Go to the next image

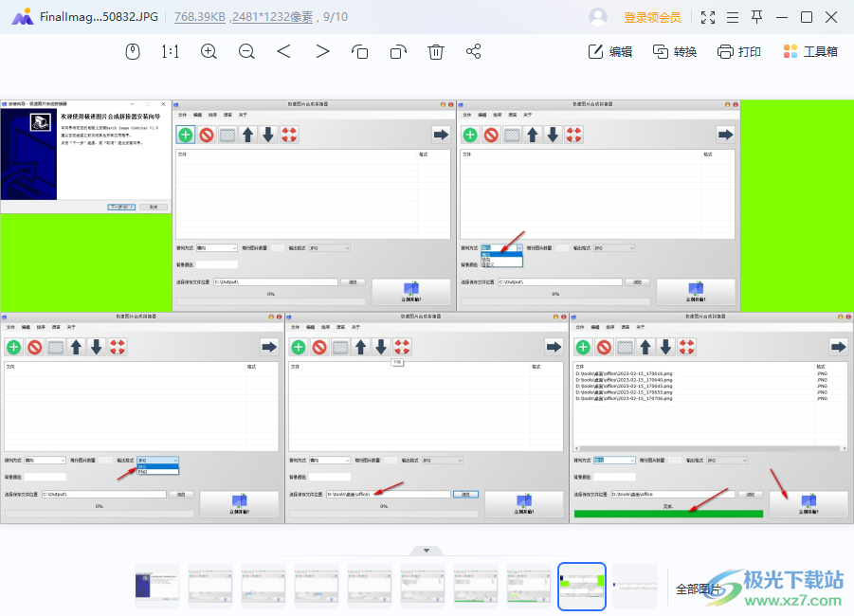click(x=322, y=52)
